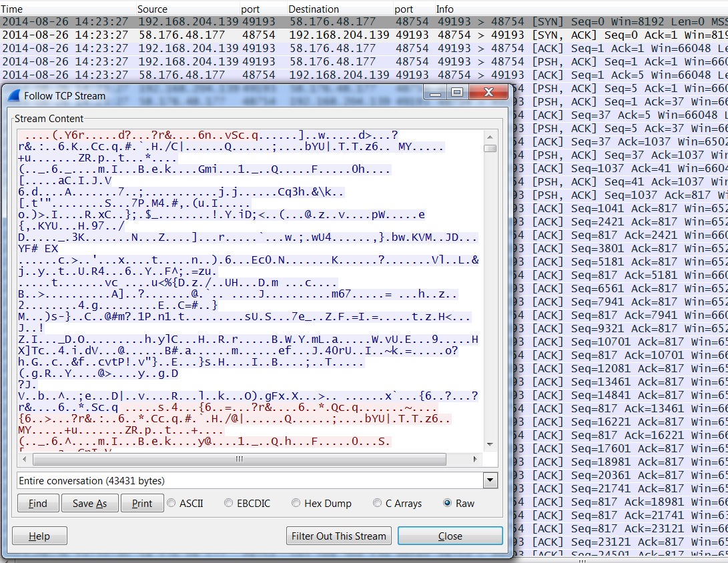Click the horizontal scrollbar thumb in stream content
This screenshot has width=728, height=563.
click(239, 460)
